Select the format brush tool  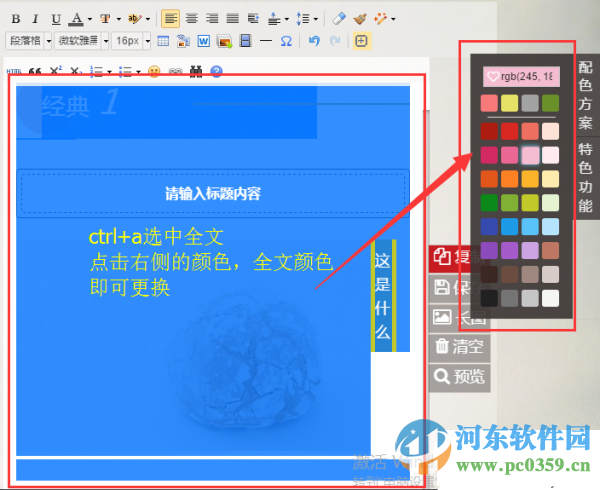pyautogui.click(x=360, y=18)
